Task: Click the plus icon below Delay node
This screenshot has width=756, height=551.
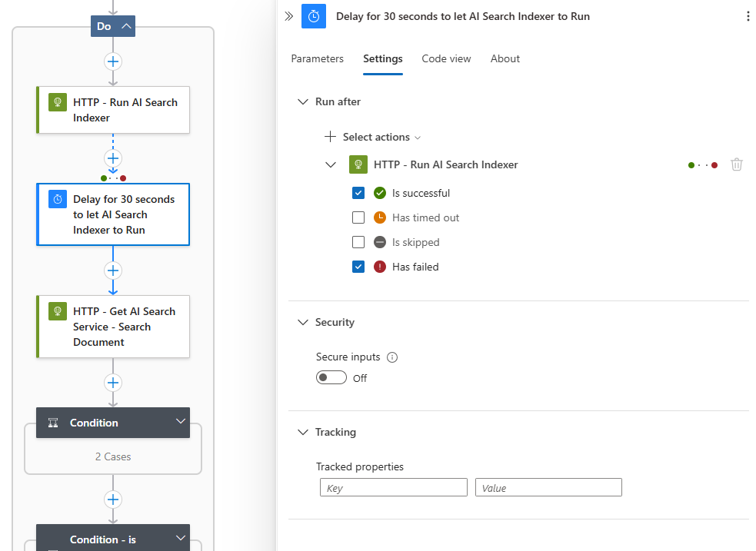Action: coord(113,271)
